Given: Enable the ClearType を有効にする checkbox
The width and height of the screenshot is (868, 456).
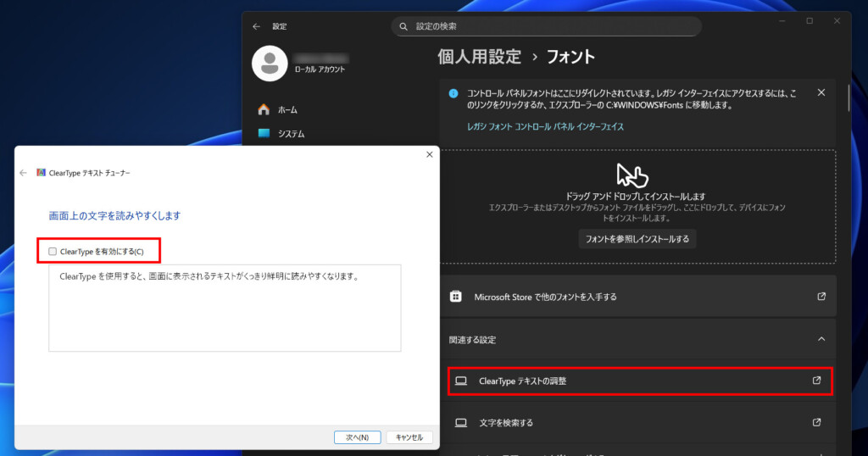Looking at the screenshot, I should 53,251.
